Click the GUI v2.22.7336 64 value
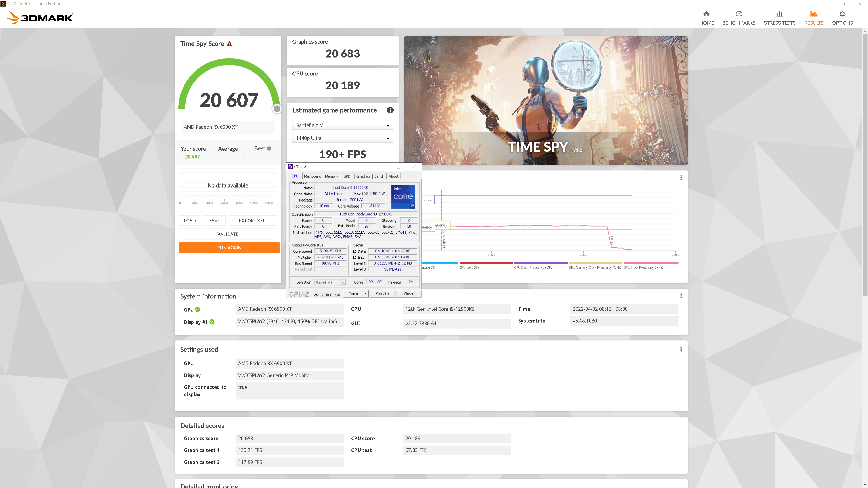Image resolution: width=868 pixels, height=488 pixels. coord(457,323)
